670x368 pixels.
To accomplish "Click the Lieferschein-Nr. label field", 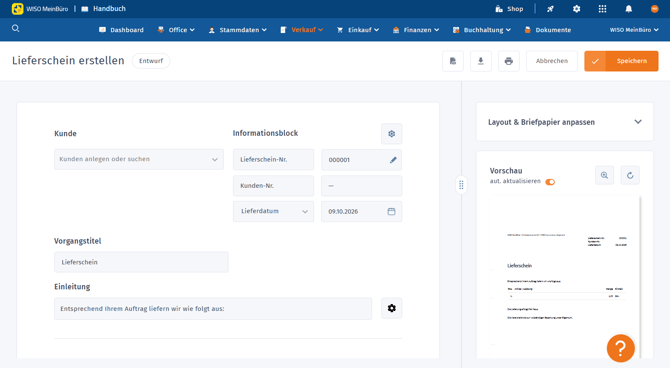I will click(x=273, y=160).
